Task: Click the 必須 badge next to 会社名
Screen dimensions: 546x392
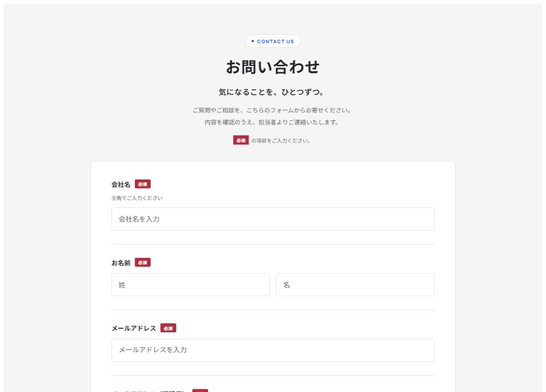Action: click(x=143, y=184)
